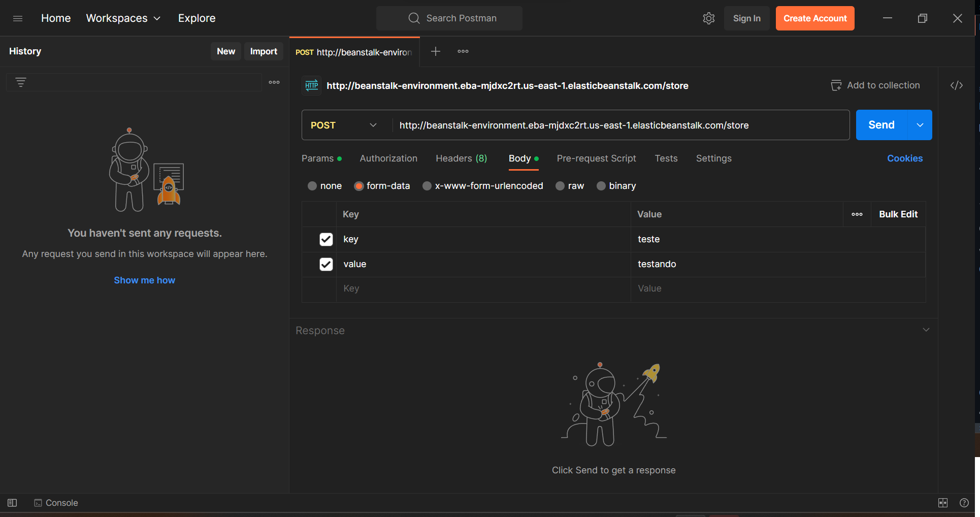Open the Workspaces dropdown
This screenshot has height=517, width=980.
(x=123, y=18)
